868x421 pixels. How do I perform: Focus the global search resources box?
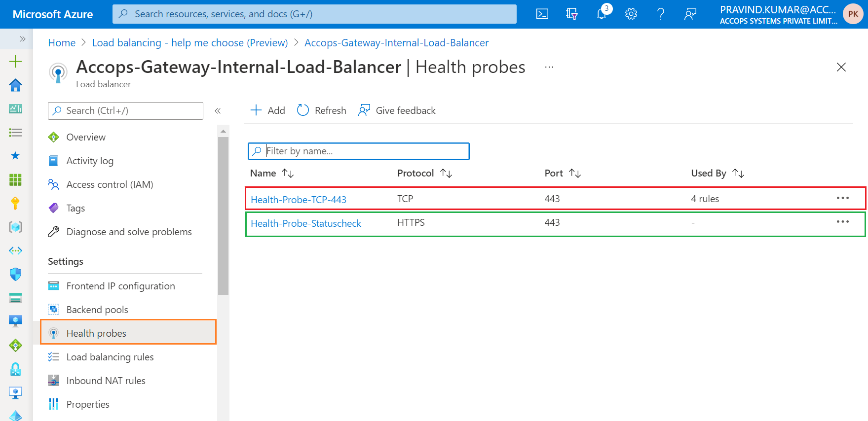pos(314,14)
